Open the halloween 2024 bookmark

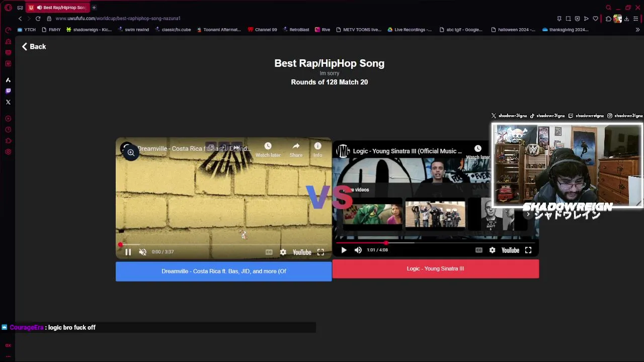click(x=513, y=30)
